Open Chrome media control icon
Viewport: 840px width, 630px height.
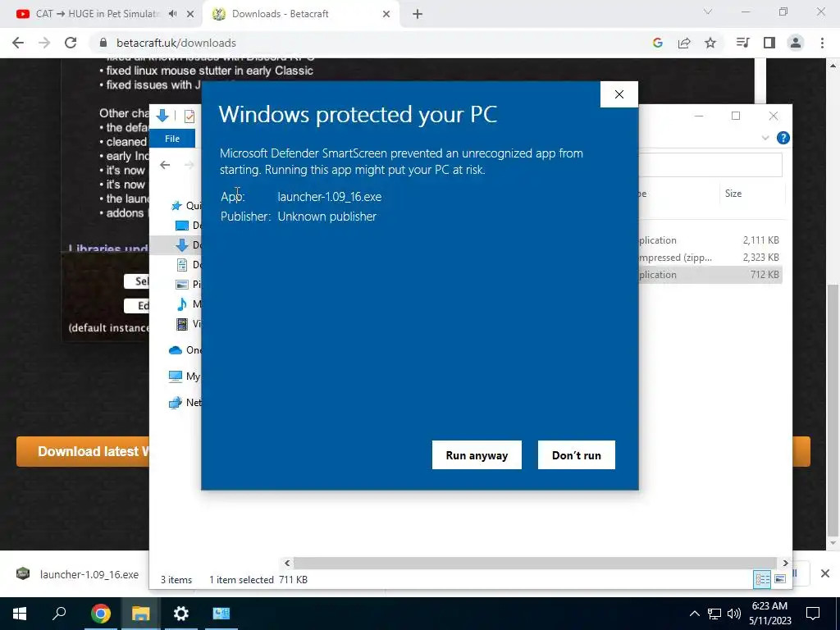pos(743,43)
